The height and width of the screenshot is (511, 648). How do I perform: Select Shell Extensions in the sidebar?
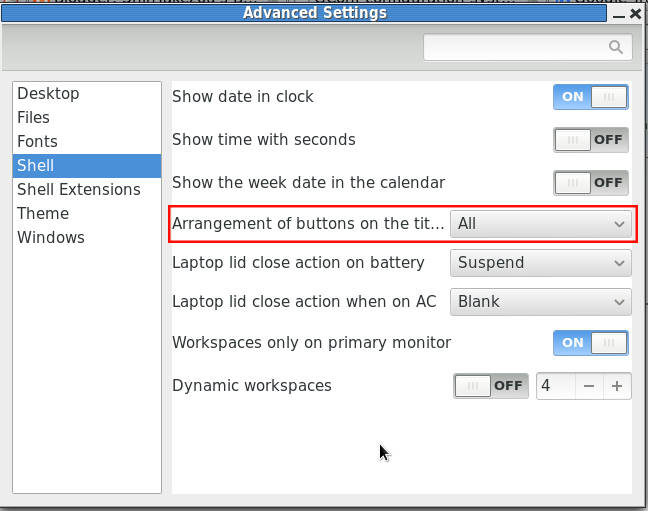79,190
